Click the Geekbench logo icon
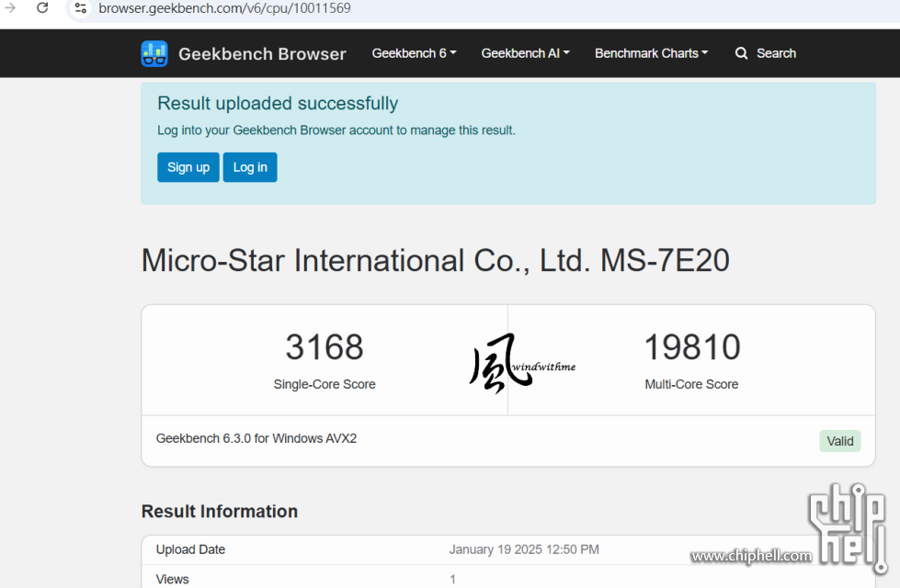The image size is (900, 588). (154, 54)
